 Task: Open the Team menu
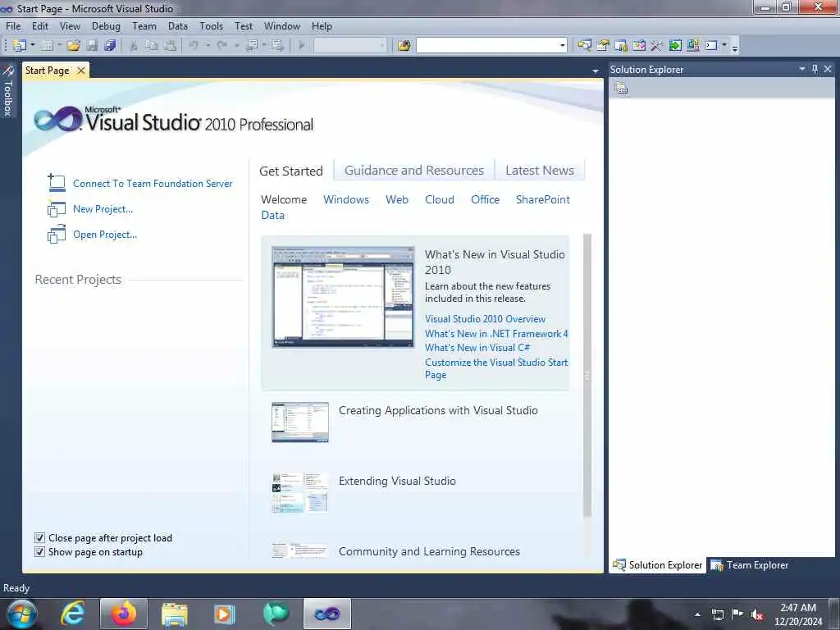[x=144, y=25]
